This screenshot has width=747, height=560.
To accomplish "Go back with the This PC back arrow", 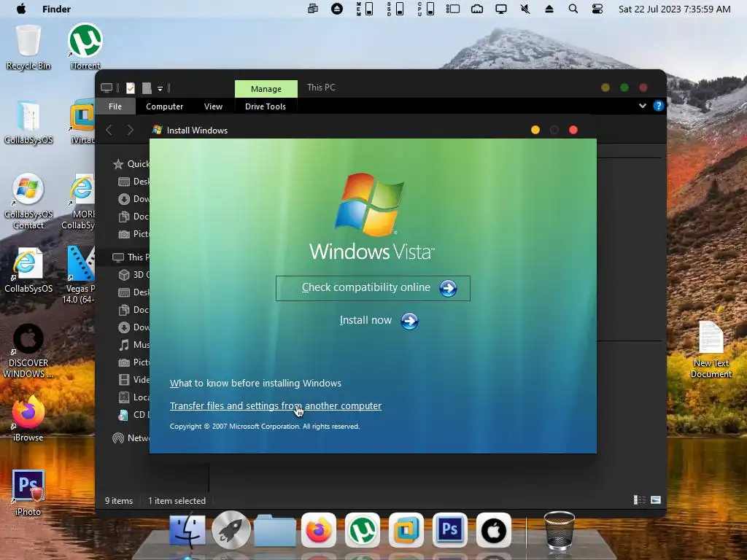I will [109, 130].
